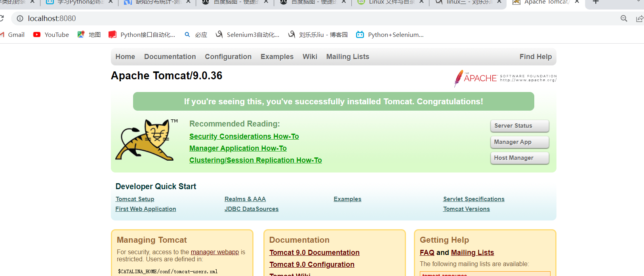The image size is (644, 276).
Task: Click the Apache Tomcat/9.0.36 heading
Action: click(167, 76)
